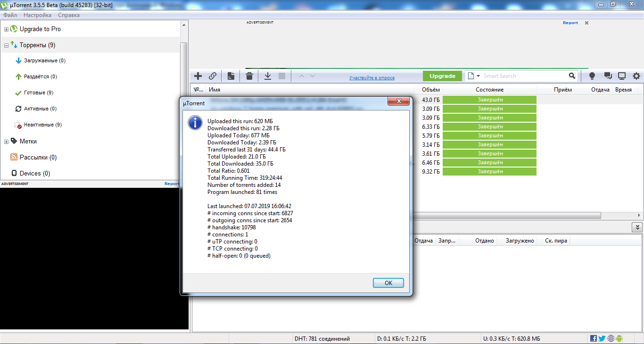Sort by the Состояние column header
Screen dimensions: 644x344
point(489,90)
